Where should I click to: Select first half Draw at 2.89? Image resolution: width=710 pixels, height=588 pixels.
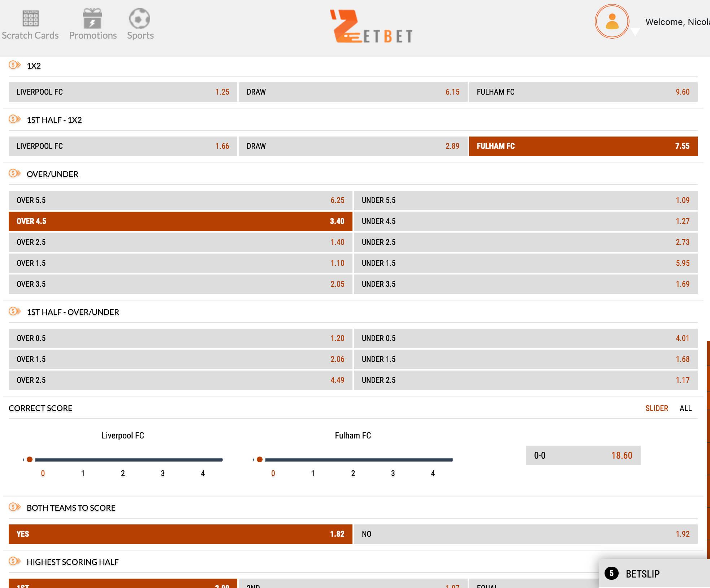353,146
